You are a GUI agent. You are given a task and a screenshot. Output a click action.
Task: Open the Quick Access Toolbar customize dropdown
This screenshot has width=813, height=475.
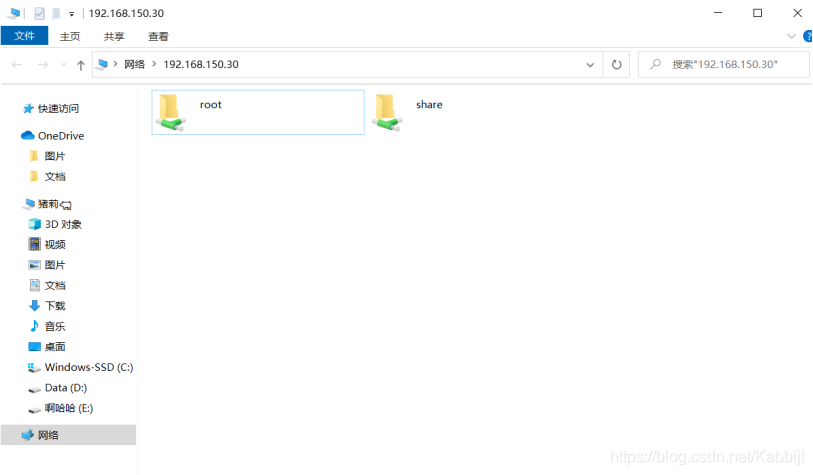[x=72, y=14]
